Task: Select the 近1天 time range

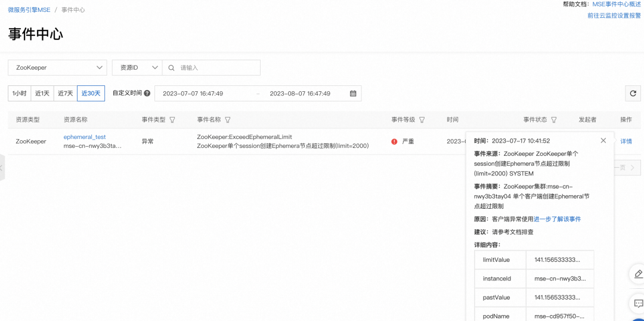Action: [42, 93]
